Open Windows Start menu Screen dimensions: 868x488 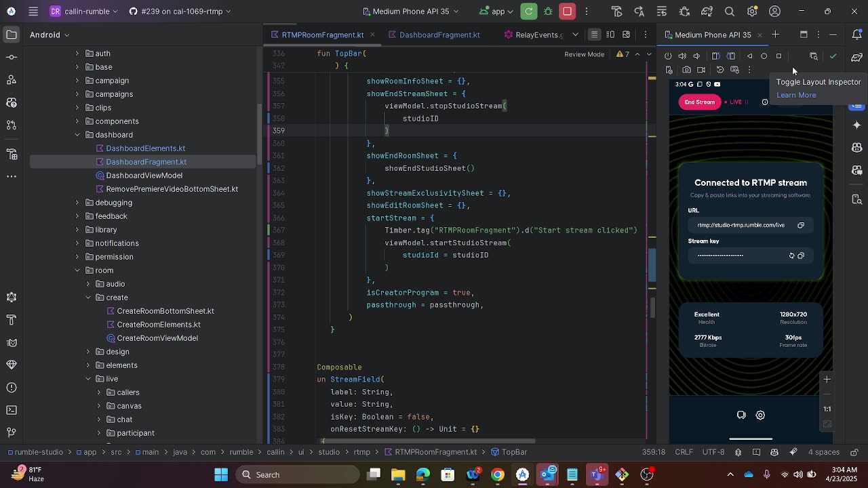click(221, 474)
